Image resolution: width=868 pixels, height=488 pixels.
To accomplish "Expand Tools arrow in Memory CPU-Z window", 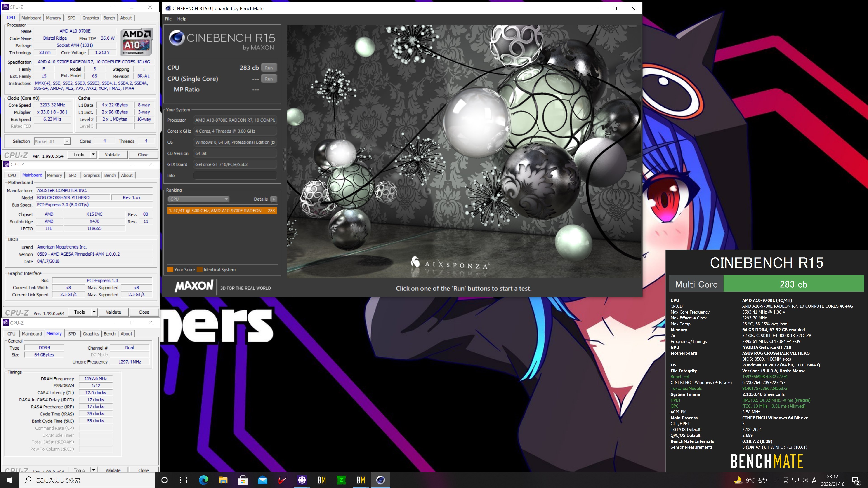I will pos(93,470).
